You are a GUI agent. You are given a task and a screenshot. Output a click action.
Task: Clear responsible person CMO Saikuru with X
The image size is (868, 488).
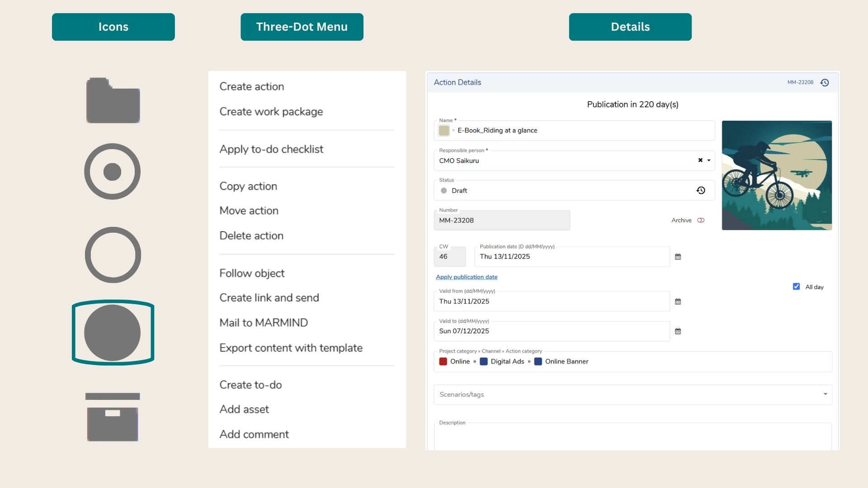point(700,160)
